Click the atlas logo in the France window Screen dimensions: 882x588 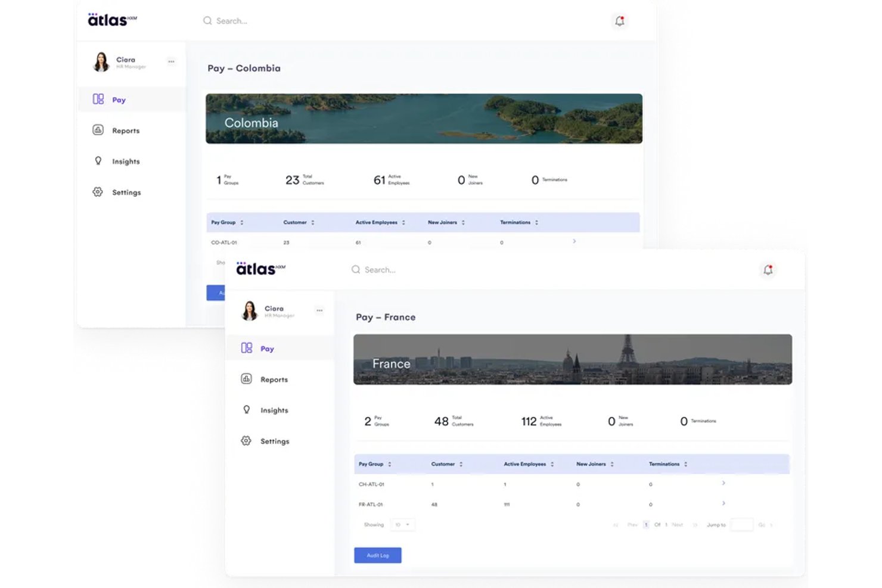[260, 269]
